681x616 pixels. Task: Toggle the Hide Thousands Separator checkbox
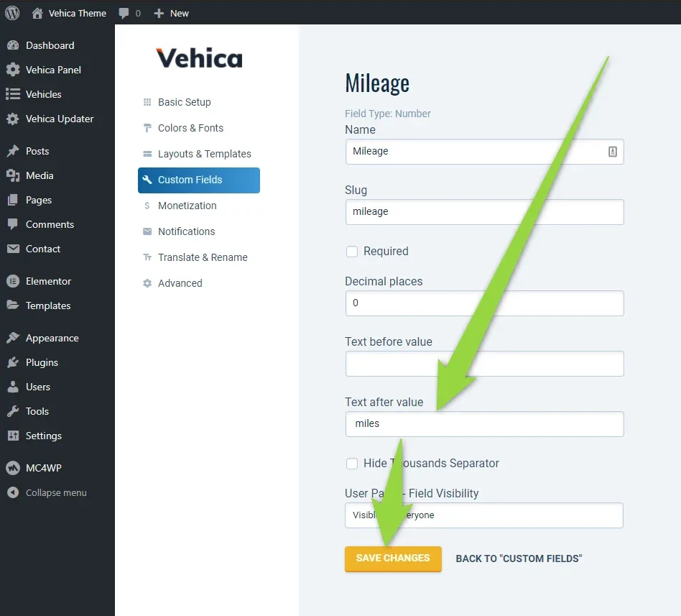pyautogui.click(x=352, y=464)
